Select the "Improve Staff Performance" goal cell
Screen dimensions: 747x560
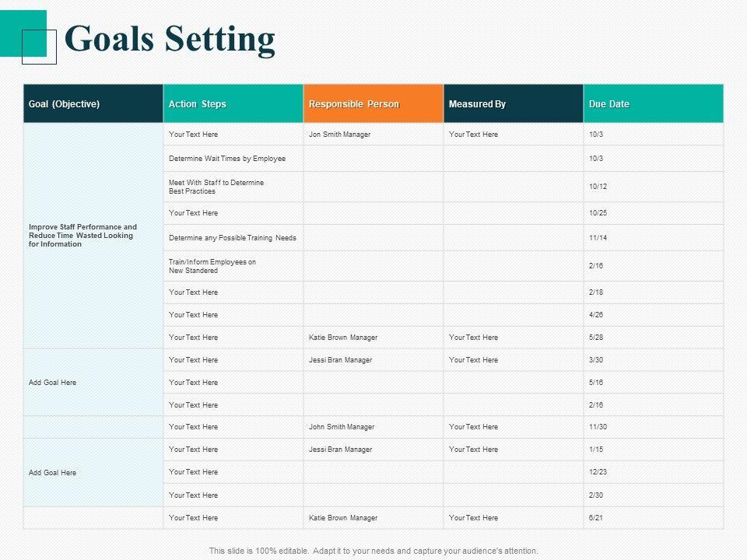click(82, 236)
